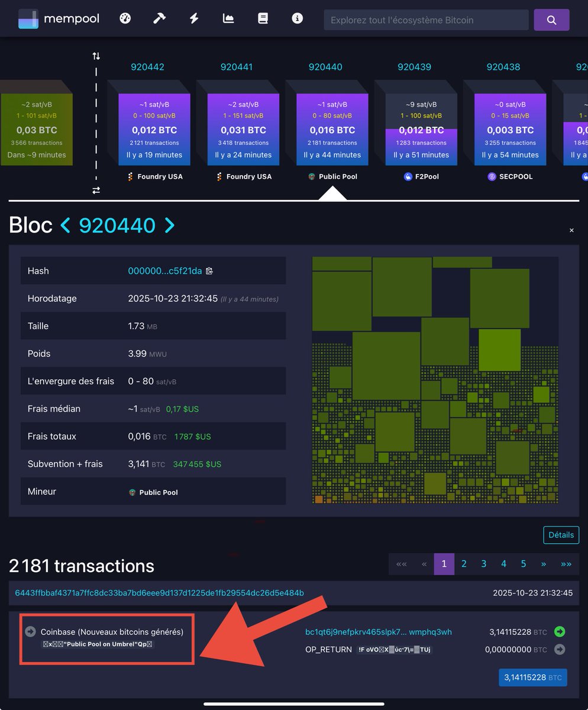Open the About info icon
This screenshot has height=710, width=588.
click(x=297, y=19)
